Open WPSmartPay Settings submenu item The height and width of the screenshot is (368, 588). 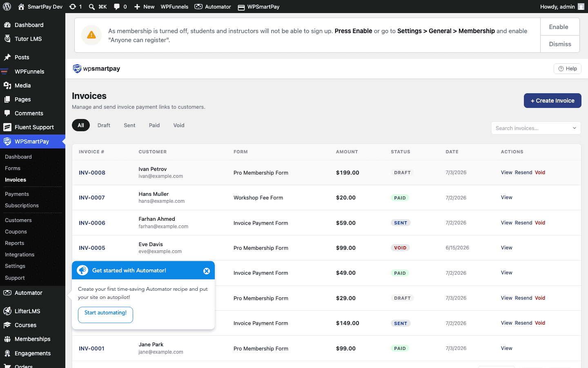(15, 266)
